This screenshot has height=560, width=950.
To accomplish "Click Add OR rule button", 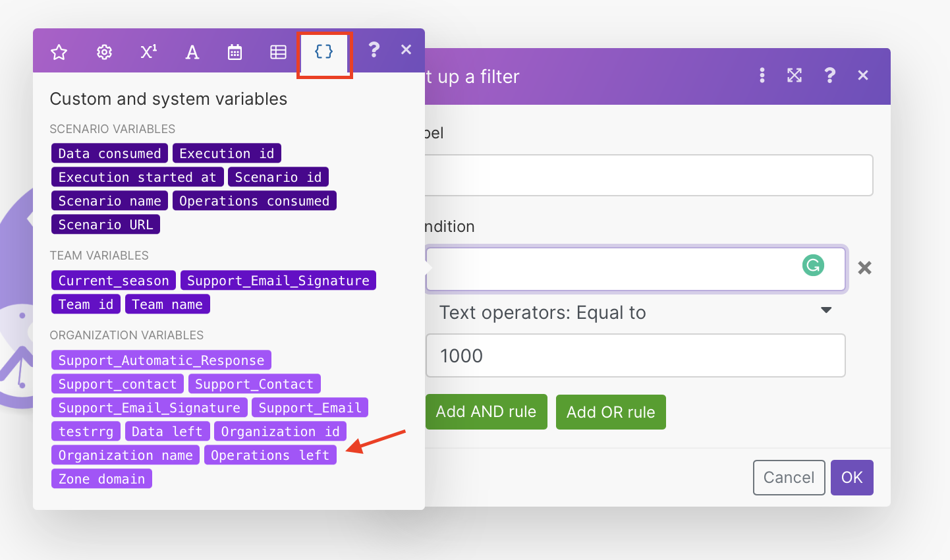I will [611, 412].
